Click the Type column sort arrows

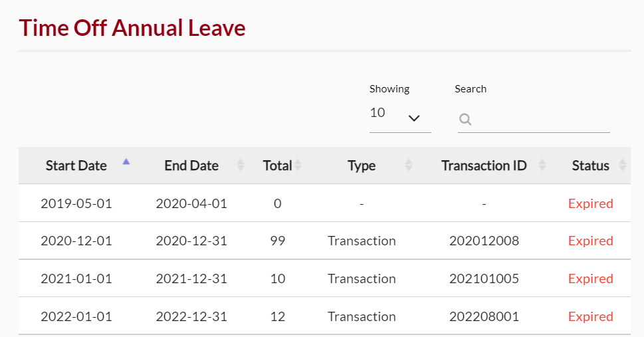409,166
